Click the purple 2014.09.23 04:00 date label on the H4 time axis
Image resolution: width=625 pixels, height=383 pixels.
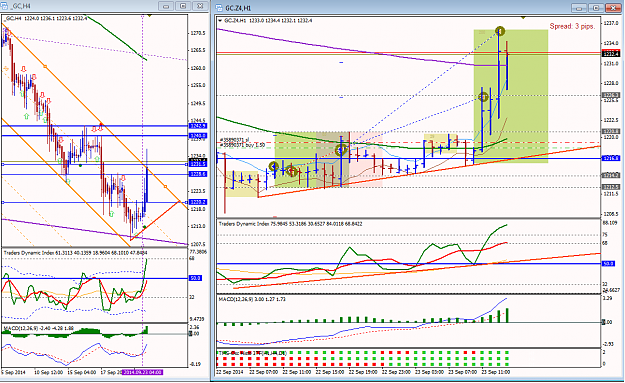coord(142,372)
